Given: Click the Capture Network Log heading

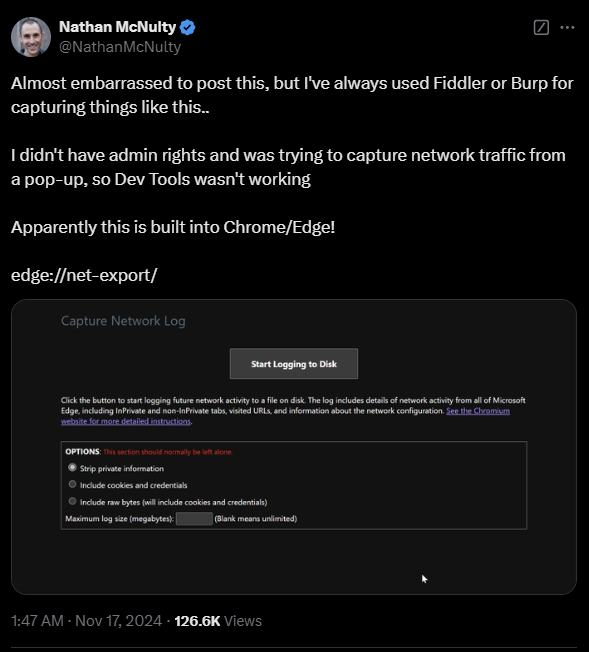Looking at the screenshot, I should click(x=123, y=321).
